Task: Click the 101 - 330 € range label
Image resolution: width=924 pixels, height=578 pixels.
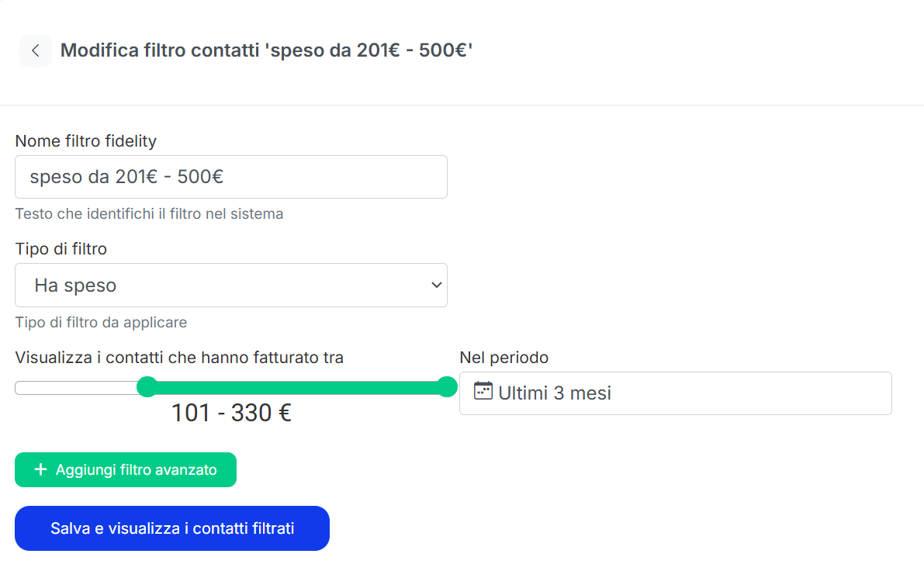Action: 231,413
